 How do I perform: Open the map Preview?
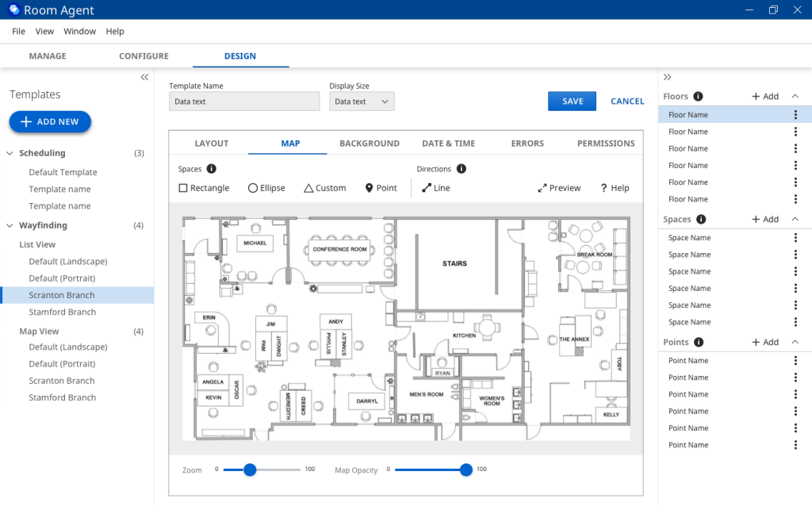point(559,188)
